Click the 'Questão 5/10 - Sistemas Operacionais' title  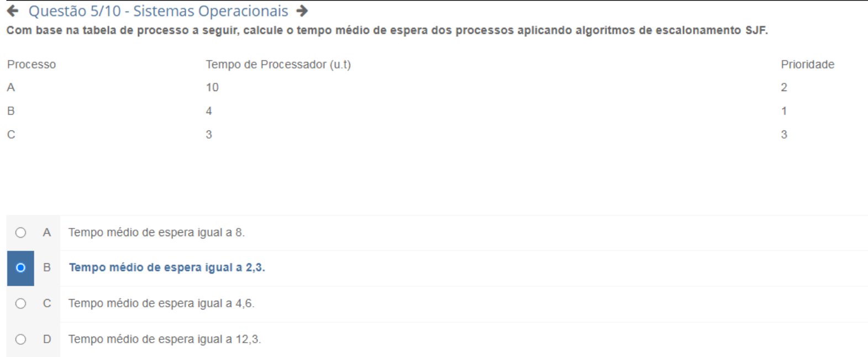pyautogui.click(x=158, y=11)
